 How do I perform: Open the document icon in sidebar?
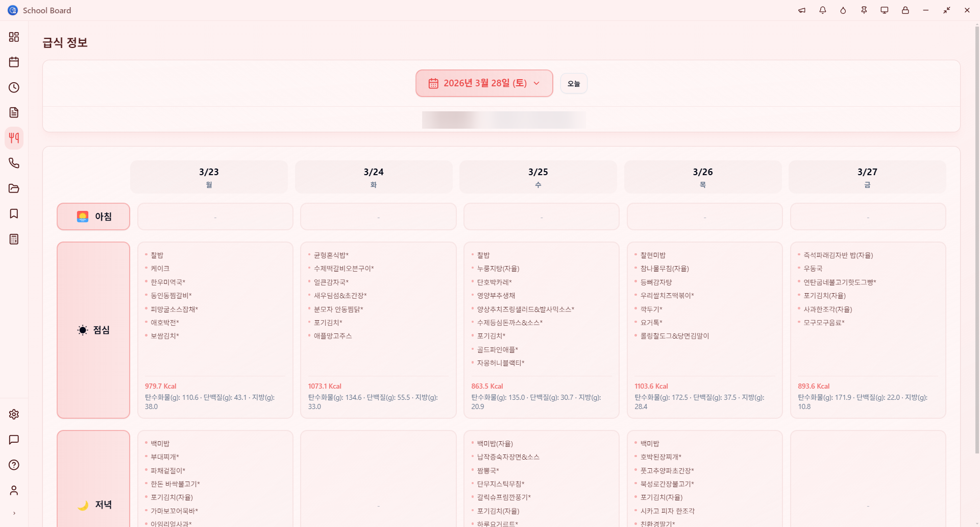coord(14,113)
